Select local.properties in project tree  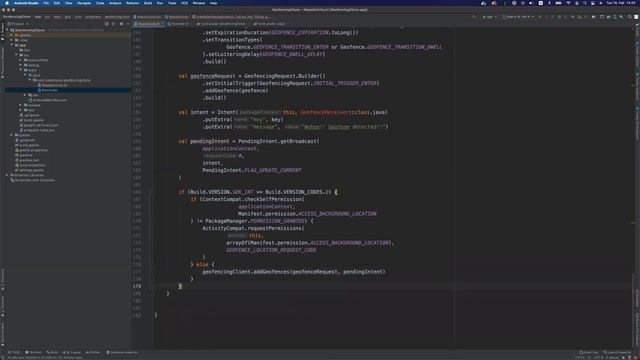[x=30, y=165]
